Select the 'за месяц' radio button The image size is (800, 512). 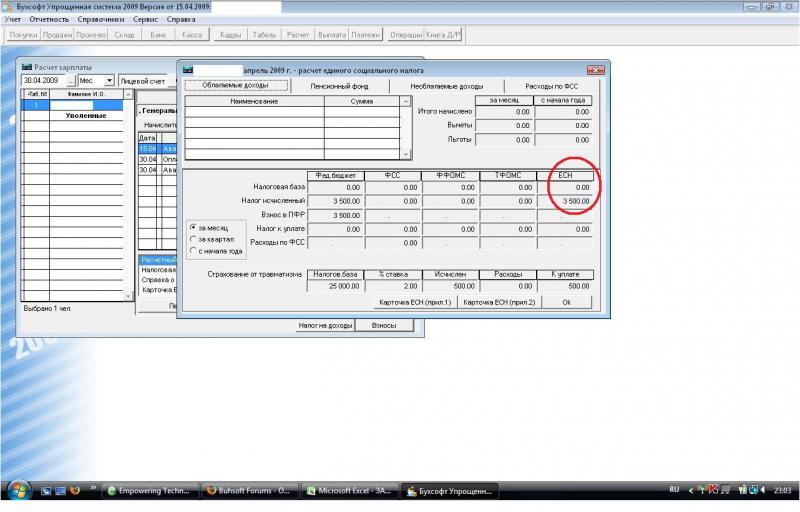[x=193, y=227]
